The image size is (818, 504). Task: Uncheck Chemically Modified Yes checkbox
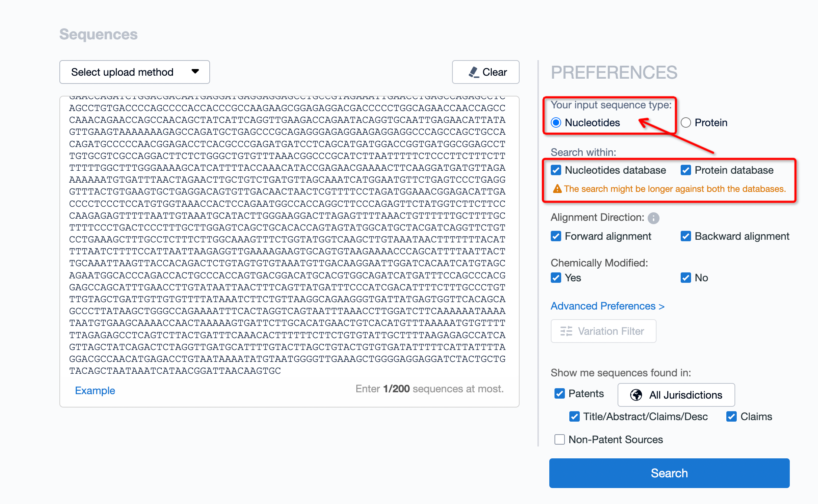tap(556, 278)
